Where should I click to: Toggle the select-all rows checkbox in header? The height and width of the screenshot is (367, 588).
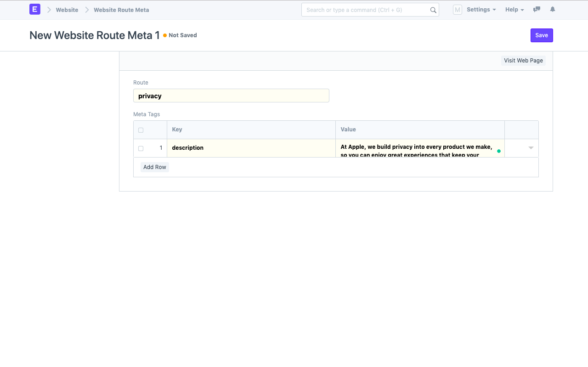[x=141, y=130]
